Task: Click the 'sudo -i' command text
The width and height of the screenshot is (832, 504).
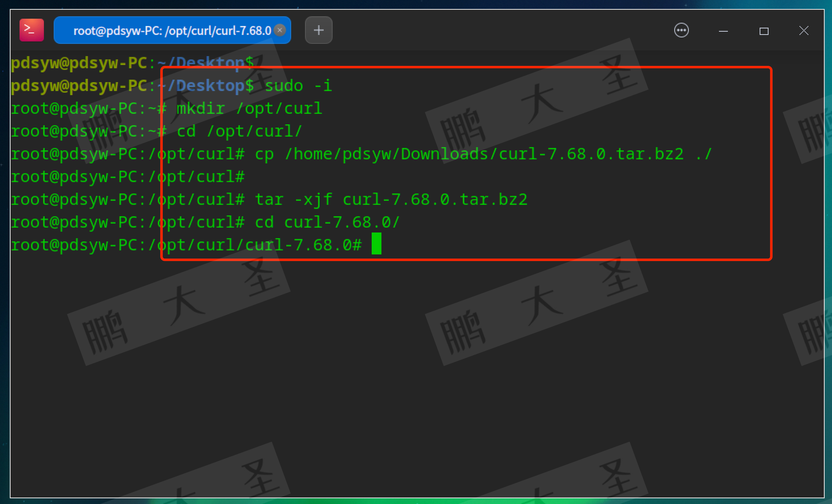Action: click(x=298, y=86)
